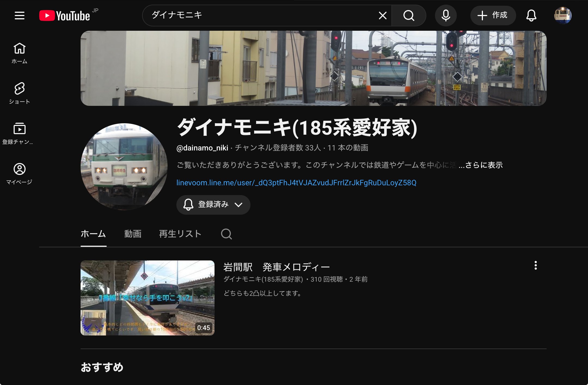This screenshot has height=385, width=588.
Task: Open the linevoom.line.me channel link
Action: 297,183
